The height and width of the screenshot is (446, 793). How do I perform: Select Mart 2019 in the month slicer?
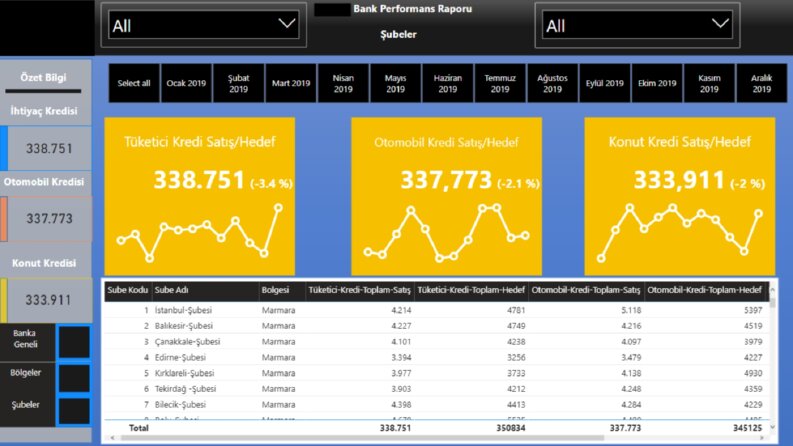point(291,83)
